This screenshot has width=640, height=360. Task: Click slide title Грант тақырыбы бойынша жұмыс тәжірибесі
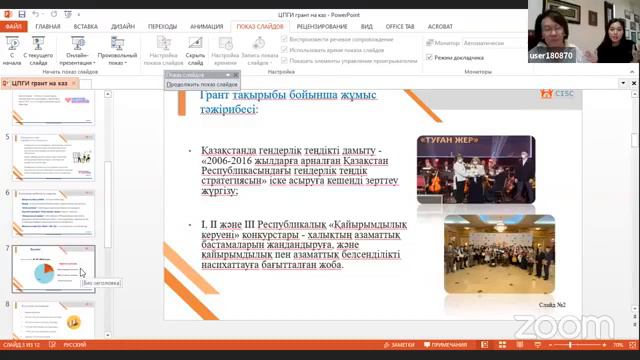coord(288,102)
